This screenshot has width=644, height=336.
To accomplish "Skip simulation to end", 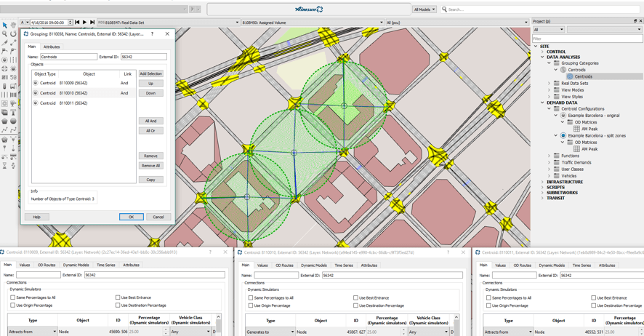I will pyautogui.click(x=92, y=22).
